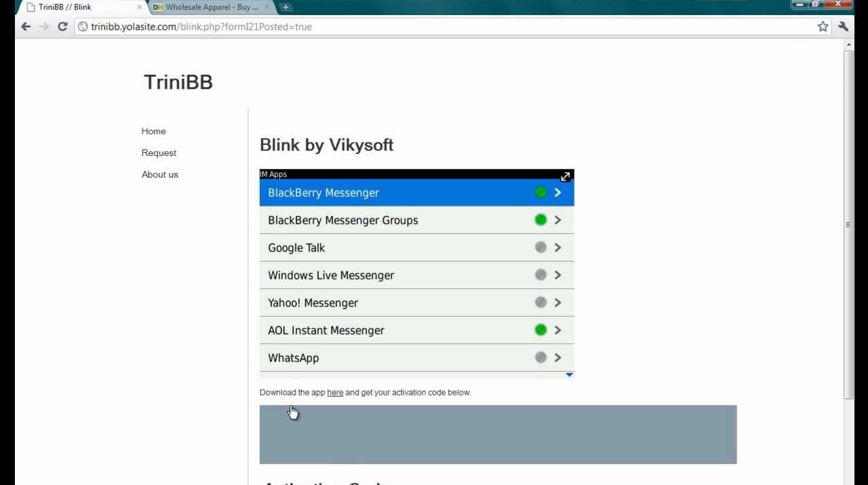Screen dimensions: 868x485
Task: Click the green status dot for AOL Instant Messenger
Action: pos(540,330)
